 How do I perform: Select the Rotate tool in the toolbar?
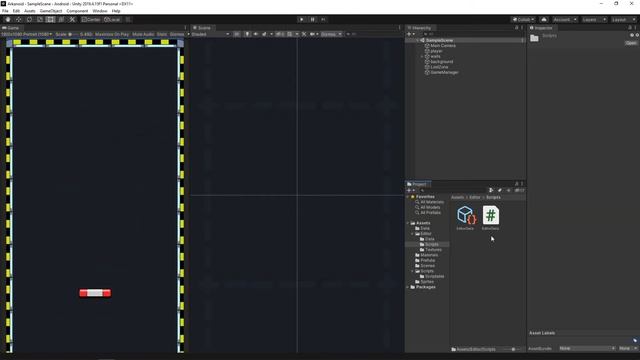click(x=29, y=19)
